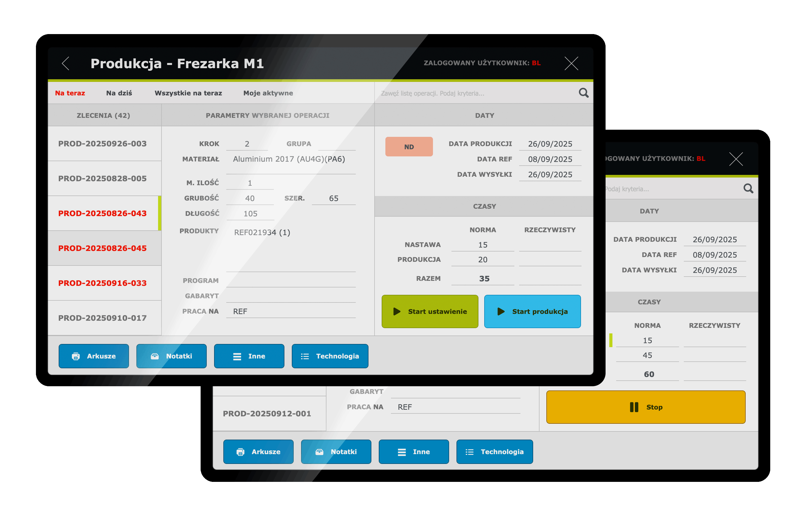
Task: Click Start ustawienie play button
Action: pos(430,311)
